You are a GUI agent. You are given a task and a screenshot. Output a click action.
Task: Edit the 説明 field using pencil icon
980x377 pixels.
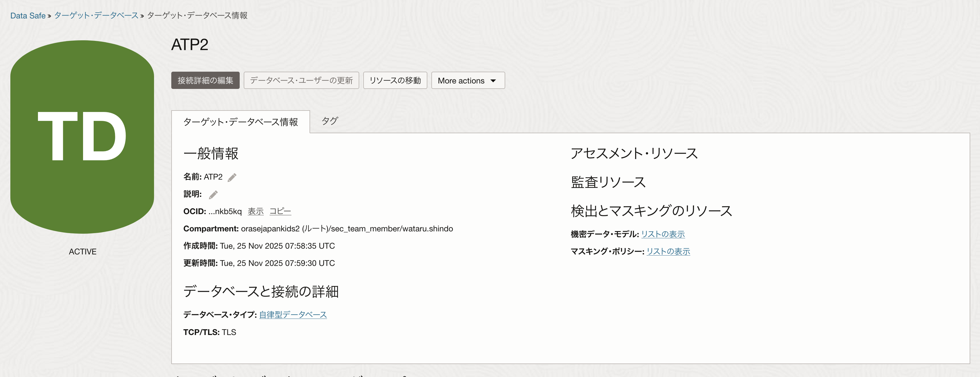click(213, 194)
